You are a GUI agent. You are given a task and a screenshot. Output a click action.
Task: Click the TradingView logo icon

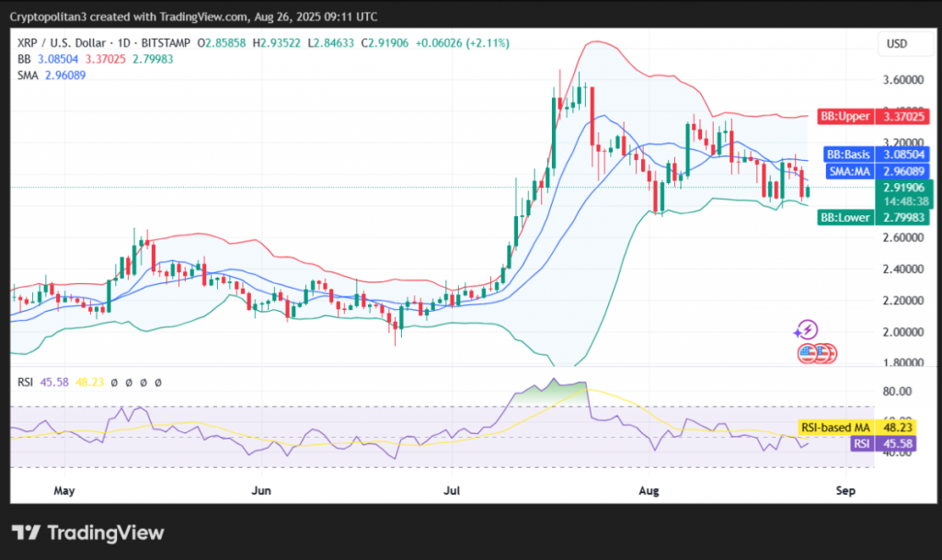[26, 532]
